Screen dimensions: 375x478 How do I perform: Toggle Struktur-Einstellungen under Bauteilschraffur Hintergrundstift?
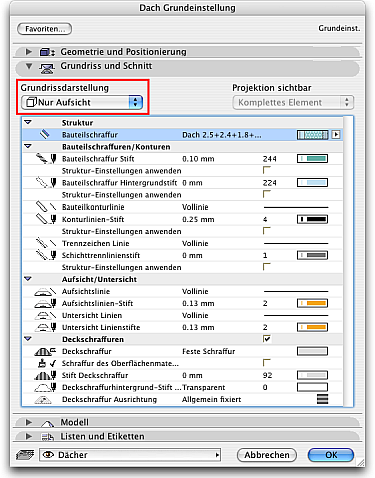click(x=266, y=194)
